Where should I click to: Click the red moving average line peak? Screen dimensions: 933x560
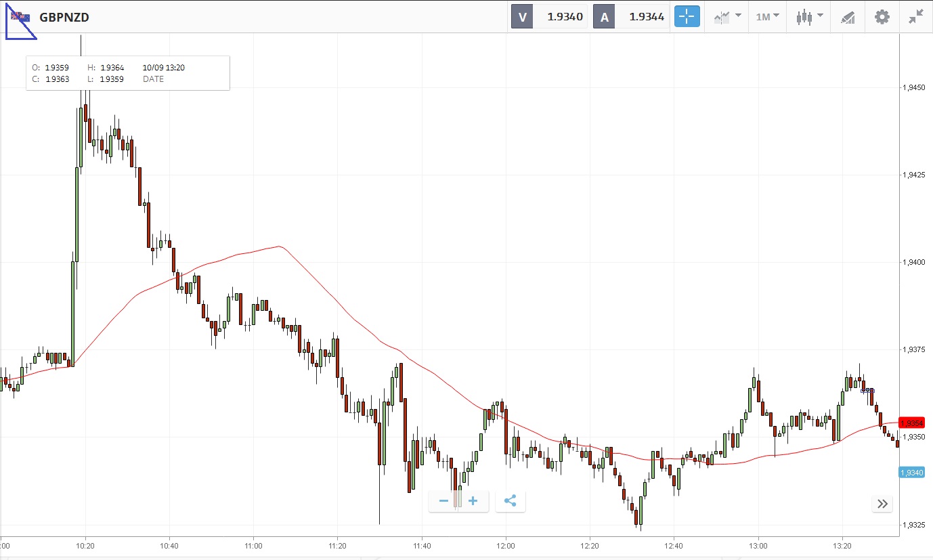[278, 246]
